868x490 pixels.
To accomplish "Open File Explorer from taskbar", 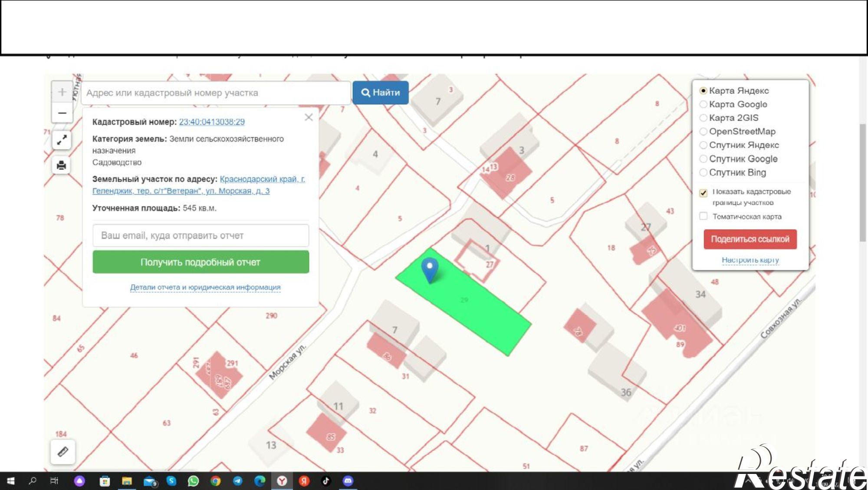I will pos(127,481).
